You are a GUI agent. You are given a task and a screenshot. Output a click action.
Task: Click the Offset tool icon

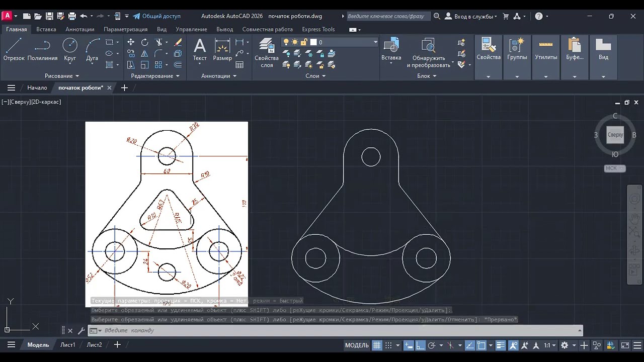point(178,65)
